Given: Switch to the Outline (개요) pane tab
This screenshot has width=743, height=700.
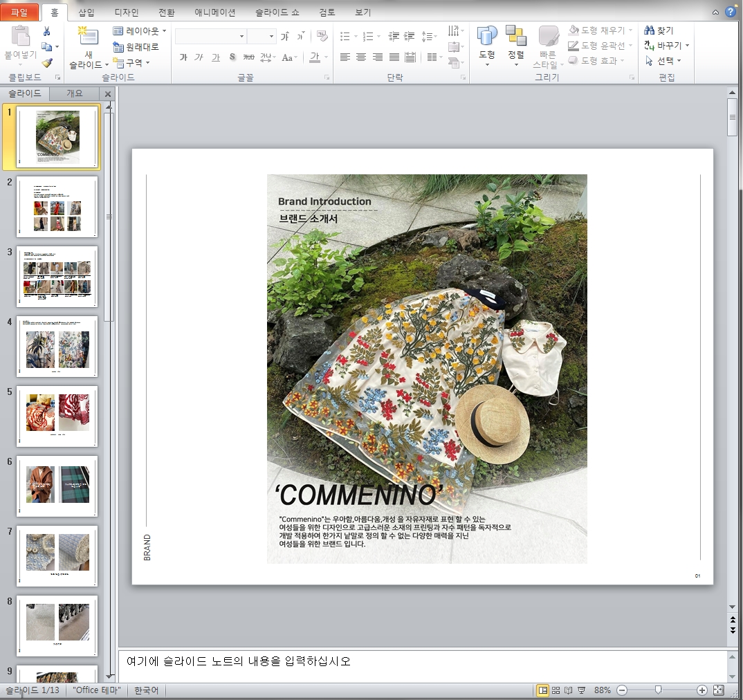Looking at the screenshot, I should click(75, 93).
